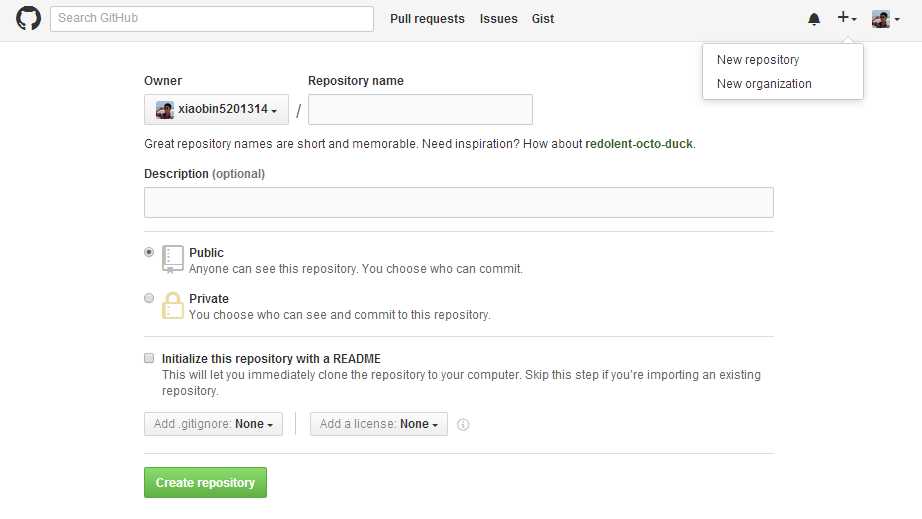Click the GitHub Octocat logo

coord(28,18)
